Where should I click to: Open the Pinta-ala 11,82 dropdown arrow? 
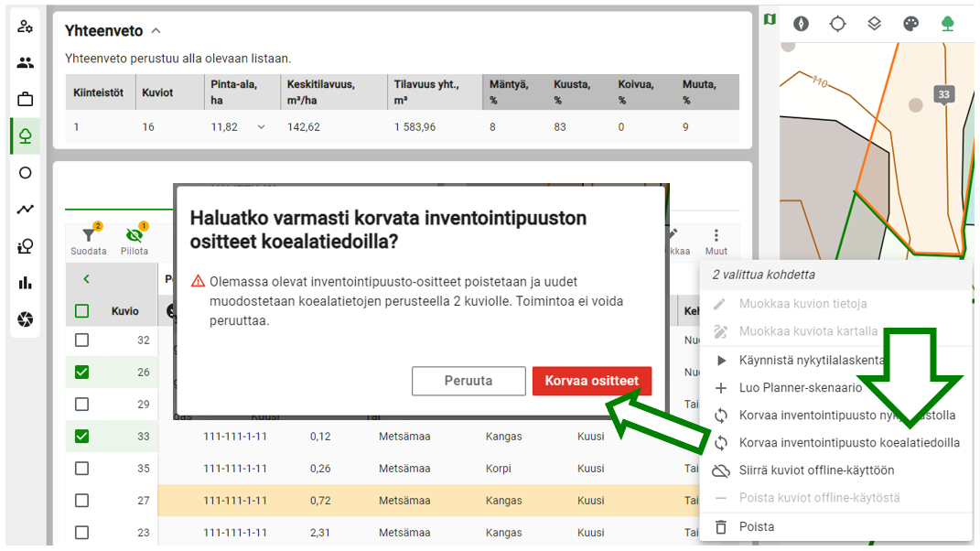tap(262, 127)
